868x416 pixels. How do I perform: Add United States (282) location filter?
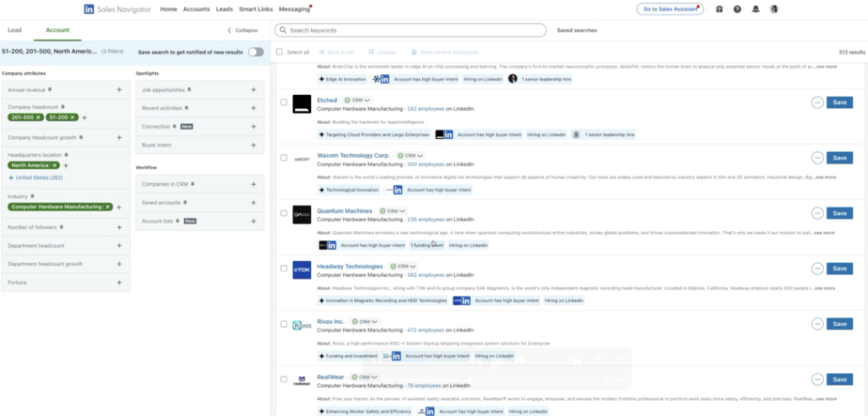click(36, 178)
